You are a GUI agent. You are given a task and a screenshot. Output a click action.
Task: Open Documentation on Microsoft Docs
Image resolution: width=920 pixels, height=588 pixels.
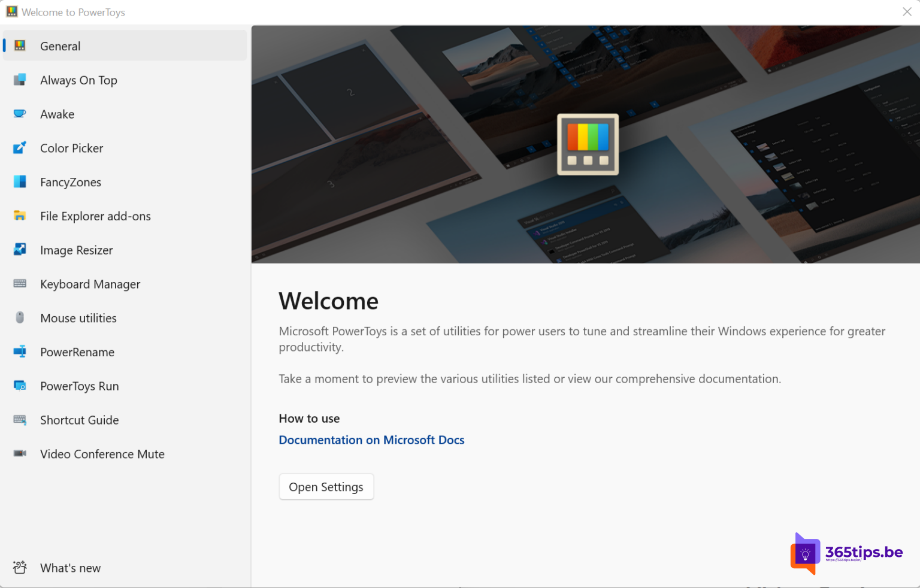[371, 440]
